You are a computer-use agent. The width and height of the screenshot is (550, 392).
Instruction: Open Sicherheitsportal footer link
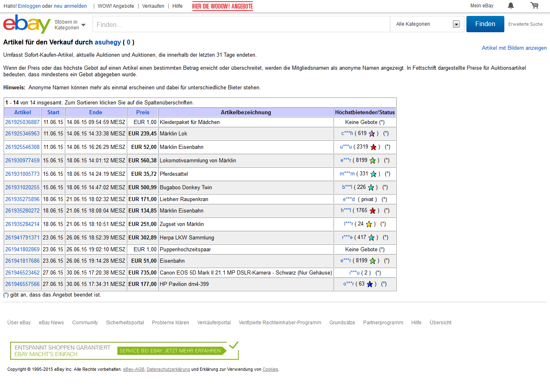coord(125,323)
